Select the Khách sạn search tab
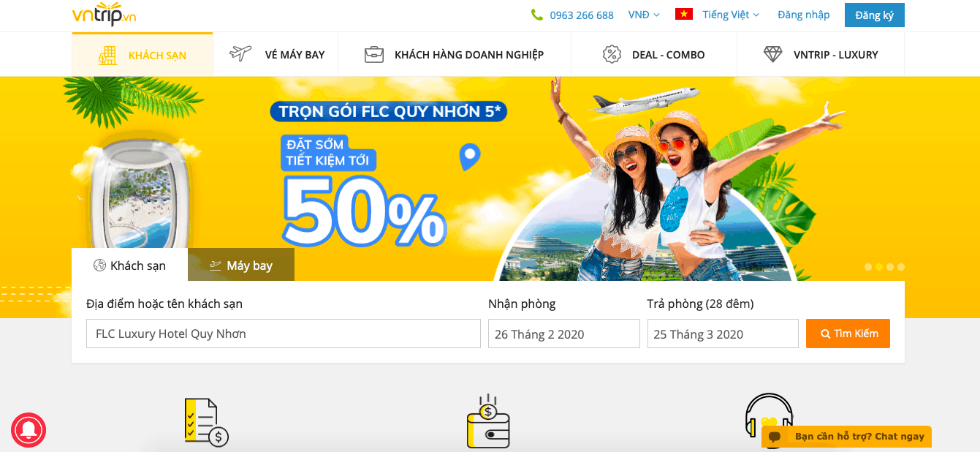This screenshot has width=980, height=452. 130,265
